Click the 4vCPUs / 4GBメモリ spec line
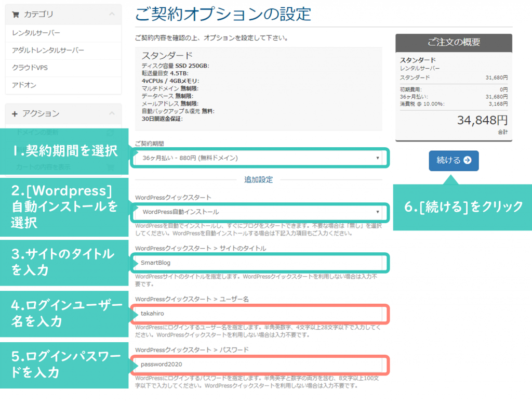The width and height of the screenshot is (532, 401). pyautogui.click(x=170, y=81)
